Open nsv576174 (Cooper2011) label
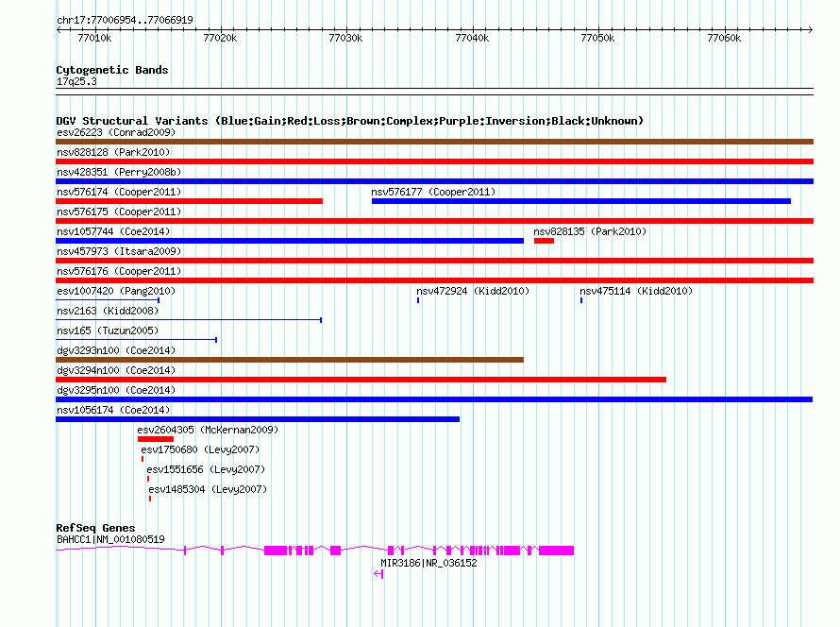This screenshot has width=840, height=627. [x=119, y=192]
